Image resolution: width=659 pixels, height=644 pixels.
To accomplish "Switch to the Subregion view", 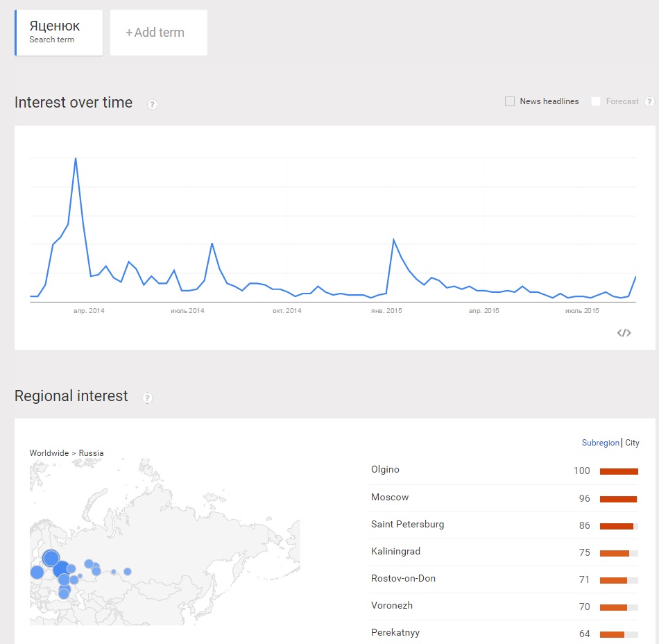I will pyautogui.click(x=600, y=443).
